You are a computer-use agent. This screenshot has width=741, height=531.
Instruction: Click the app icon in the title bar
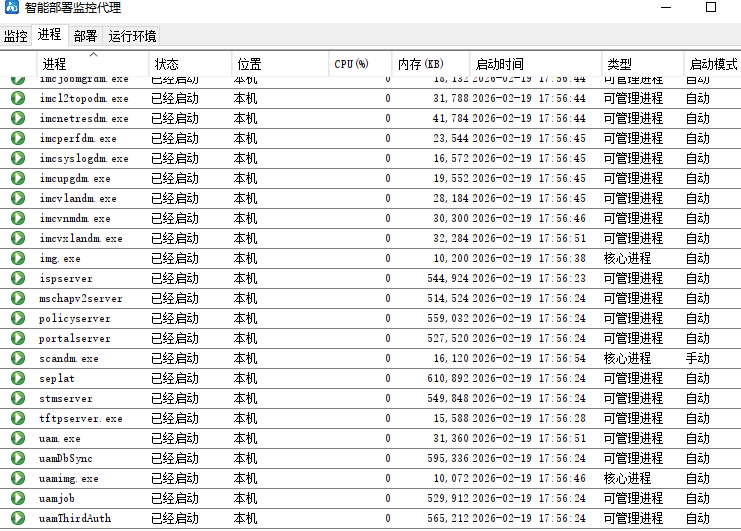click(x=11, y=8)
